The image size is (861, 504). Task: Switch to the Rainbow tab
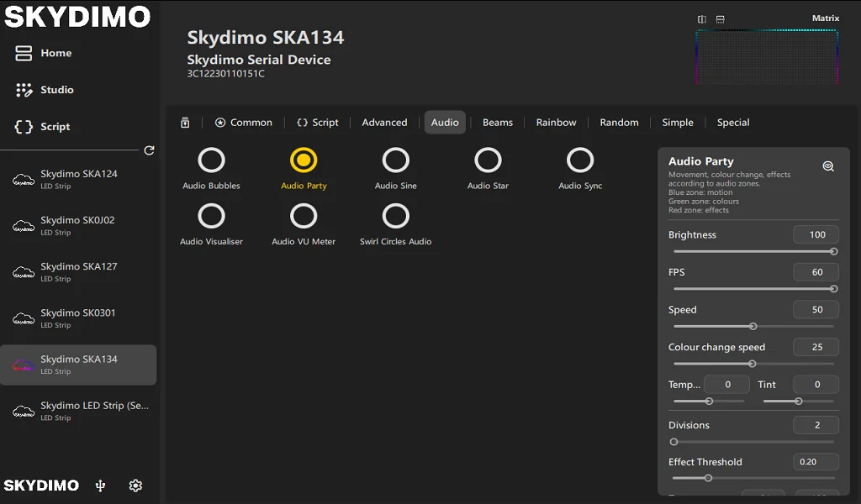[556, 123]
